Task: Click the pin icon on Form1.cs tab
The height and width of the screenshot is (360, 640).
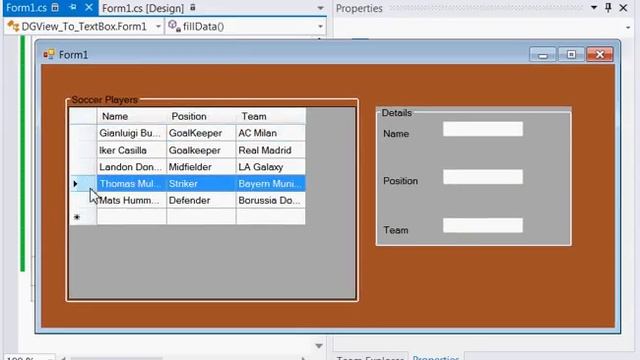Action: point(73,7)
